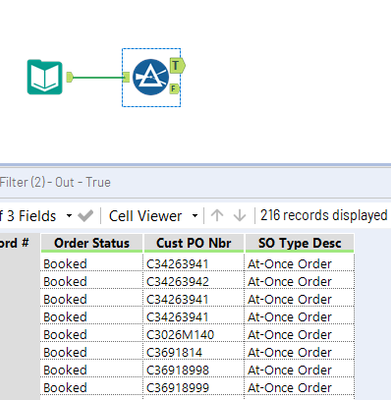Click the green connection line between tools
The height and width of the screenshot is (400, 391).
point(98,78)
